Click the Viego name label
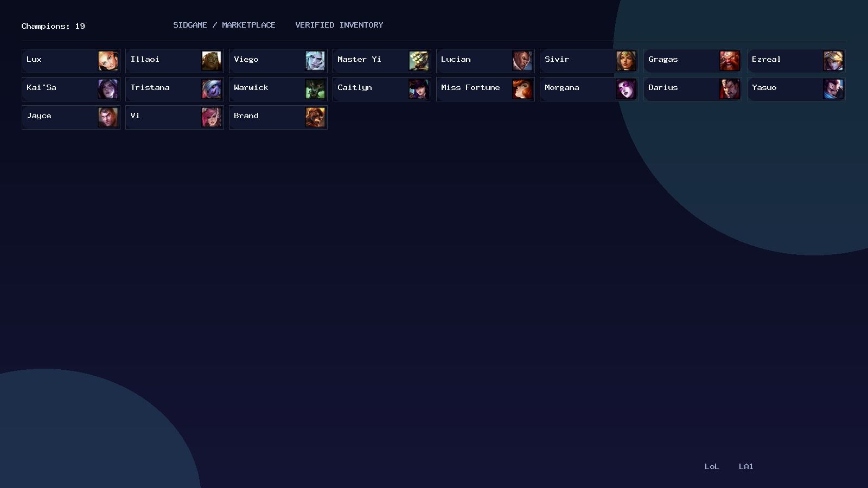This screenshot has height=488, width=868. 246,60
